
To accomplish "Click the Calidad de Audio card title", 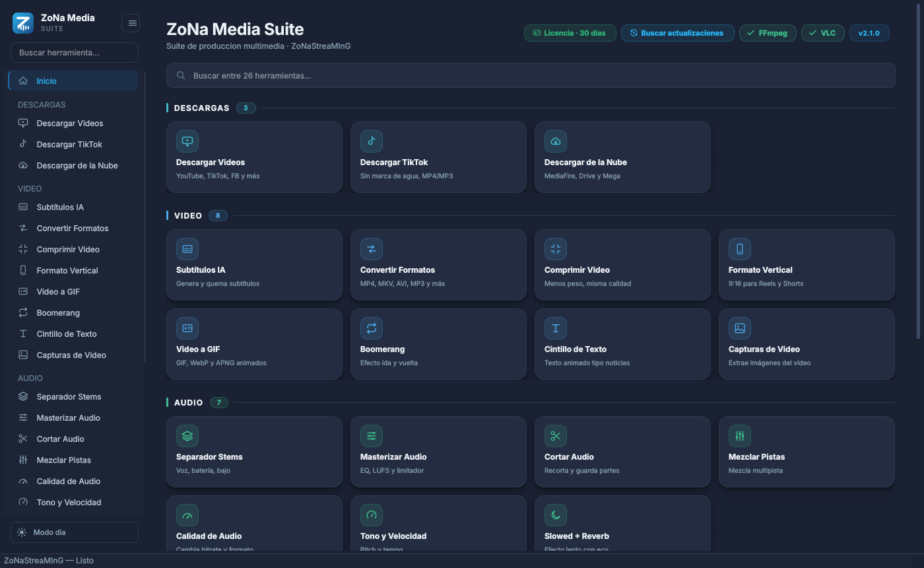I will coord(209,536).
